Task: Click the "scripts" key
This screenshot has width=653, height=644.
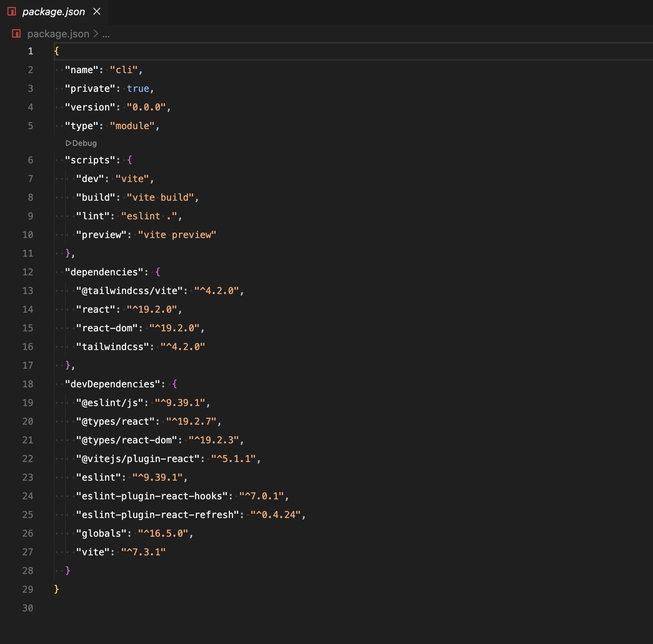Action: point(90,160)
